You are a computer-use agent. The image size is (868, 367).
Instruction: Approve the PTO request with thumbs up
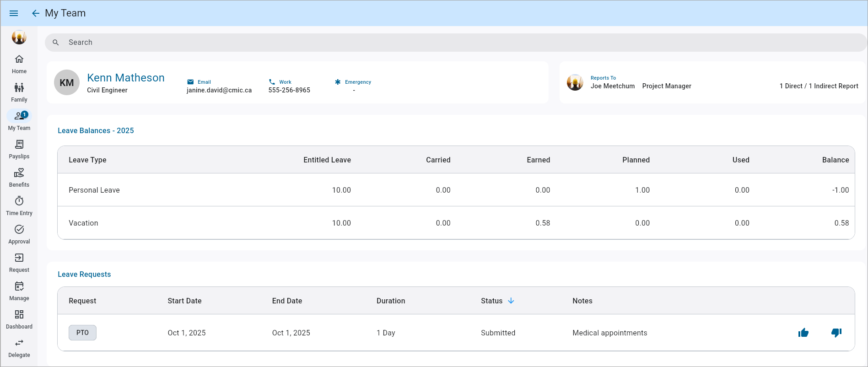(x=803, y=333)
